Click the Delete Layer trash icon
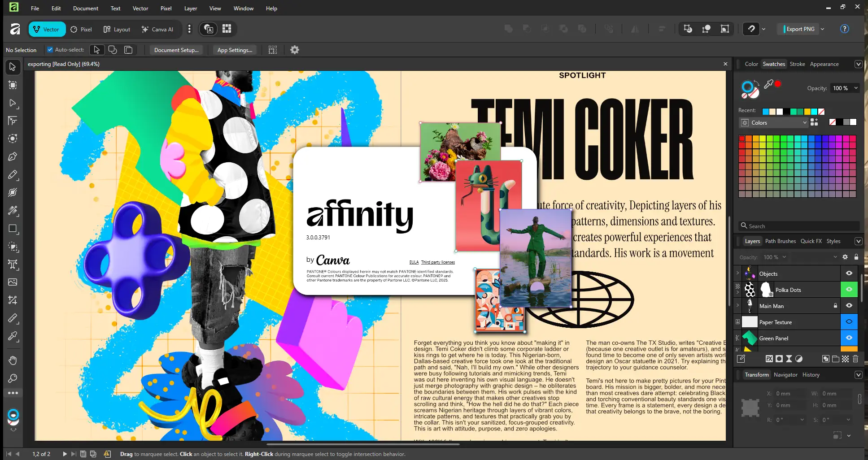The width and height of the screenshot is (868, 460). (x=855, y=359)
